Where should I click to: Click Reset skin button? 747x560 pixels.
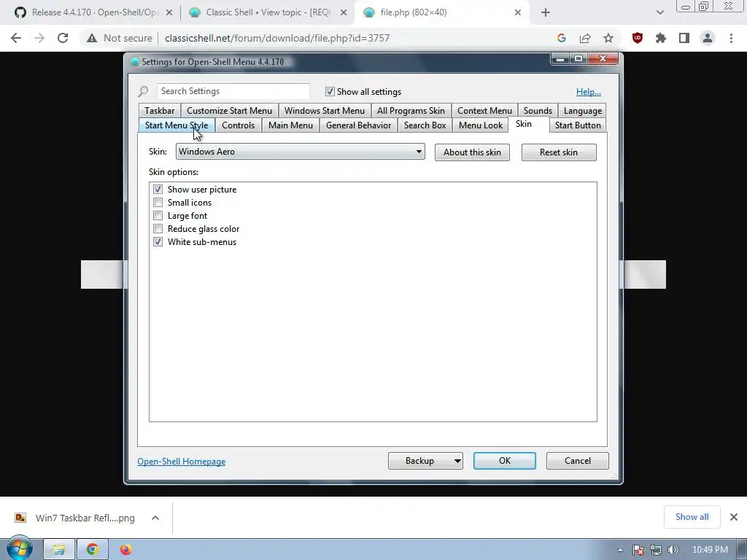point(559,152)
